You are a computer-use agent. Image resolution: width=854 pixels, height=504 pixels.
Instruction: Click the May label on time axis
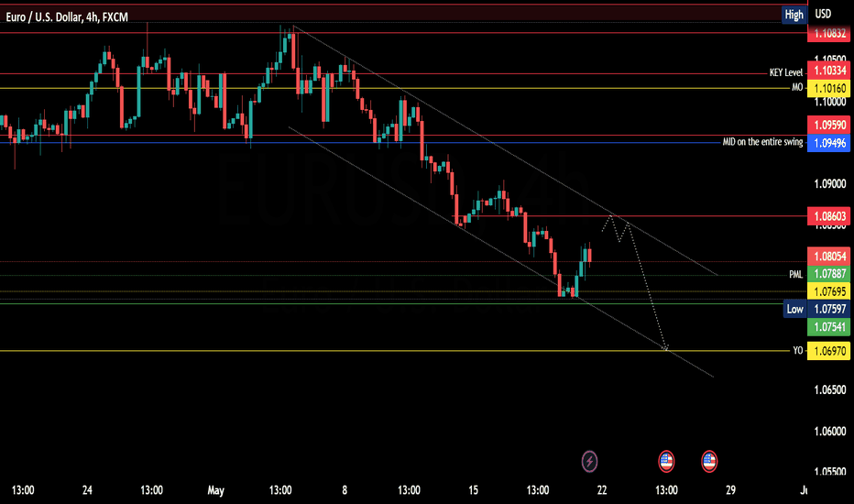coord(215,490)
